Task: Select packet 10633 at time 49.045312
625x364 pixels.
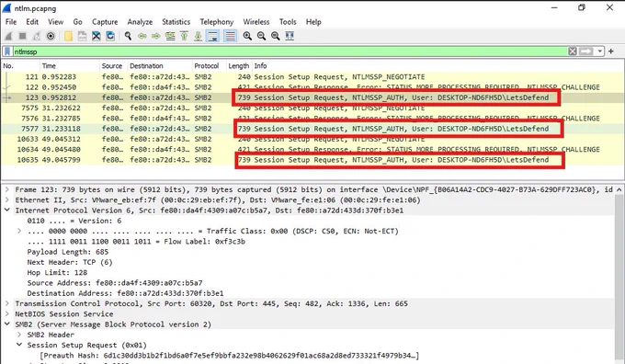Action: tap(312, 139)
